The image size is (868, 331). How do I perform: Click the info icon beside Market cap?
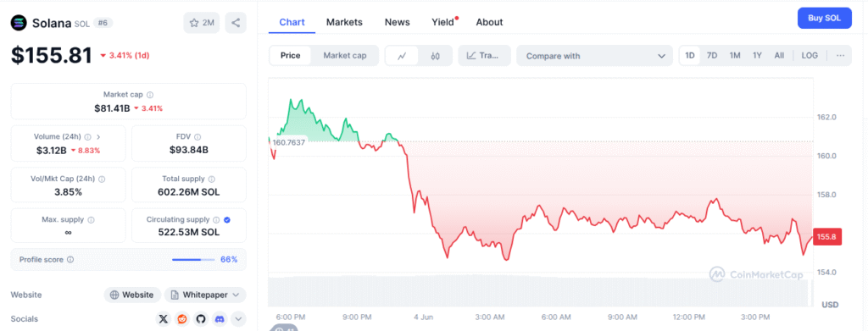pyautogui.click(x=150, y=95)
